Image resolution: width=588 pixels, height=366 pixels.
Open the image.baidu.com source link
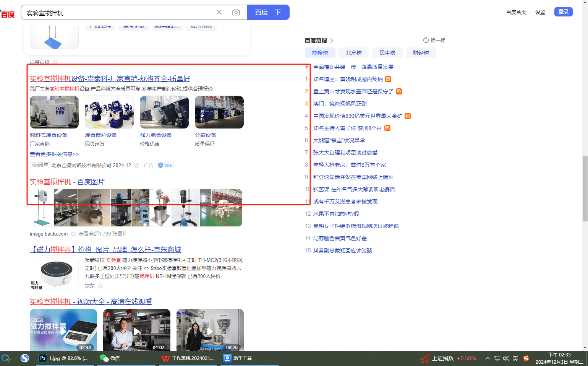click(x=49, y=234)
